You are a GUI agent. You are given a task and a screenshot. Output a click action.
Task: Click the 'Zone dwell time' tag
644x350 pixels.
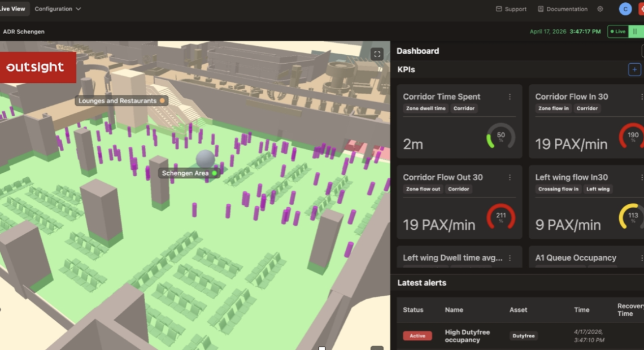[426, 108]
